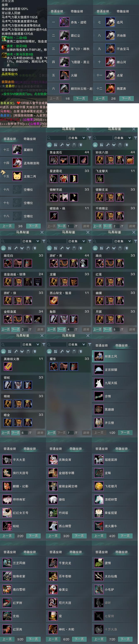Switch to grid view above 焦金流石 set
The width and height of the screenshot is (139, 644).
tap(55, 145)
